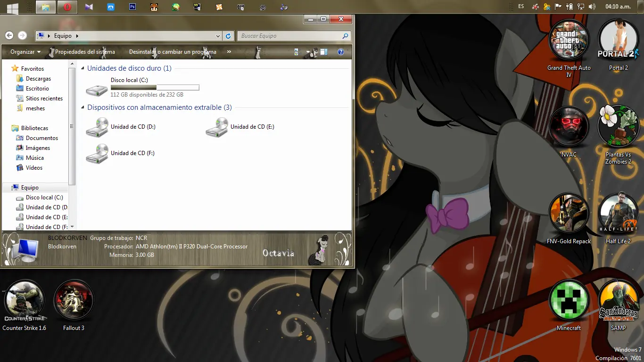Open the view options dropdown arrow
Image resolution: width=644 pixels, height=362 pixels.
pyautogui.click(x=308, y=52)
